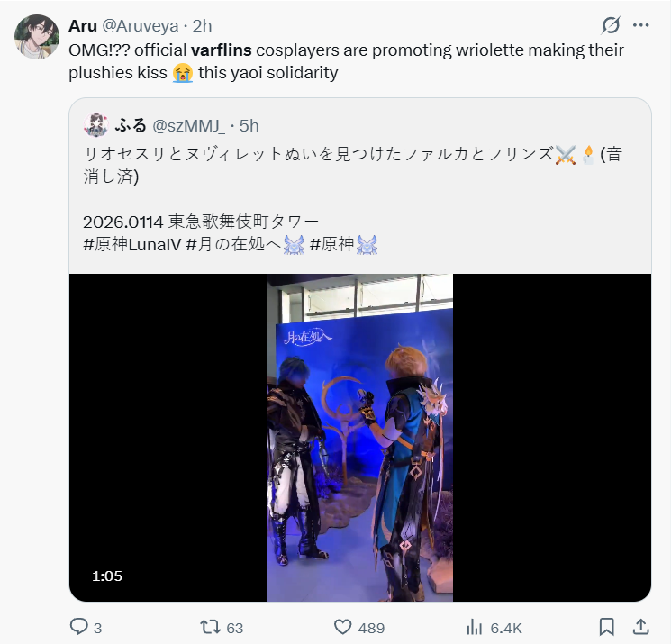This screenshot has width=671, height=644.
Task: View analytics via bar chart icon
Action: click(x=474, y=627)
